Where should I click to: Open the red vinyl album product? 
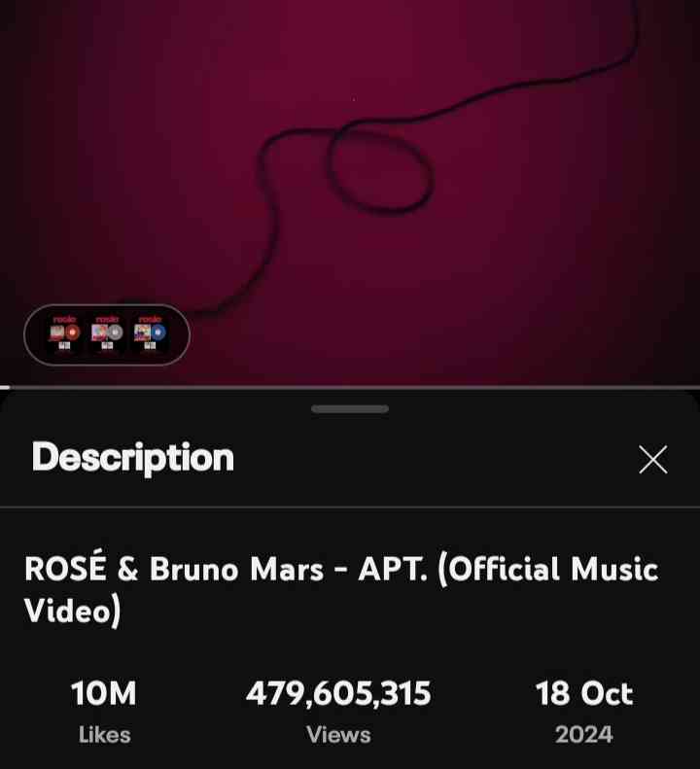(64, 333)
